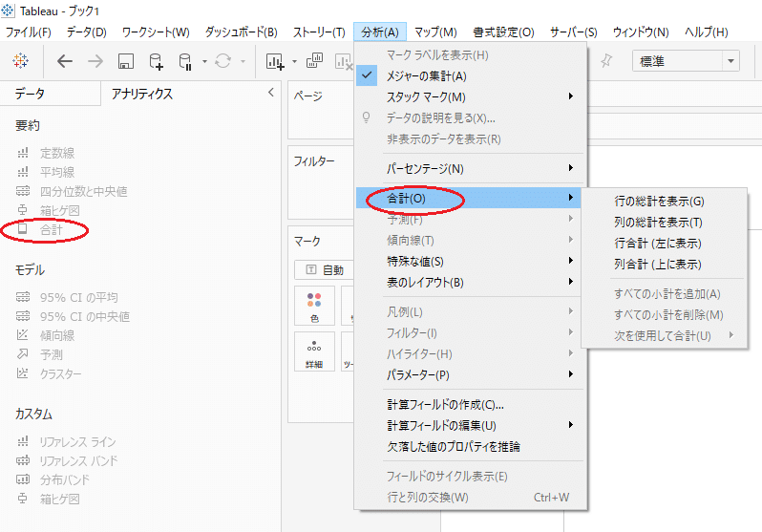Click the forward (redo) arrow
762x532 pixels.
(x=95, y=61)
